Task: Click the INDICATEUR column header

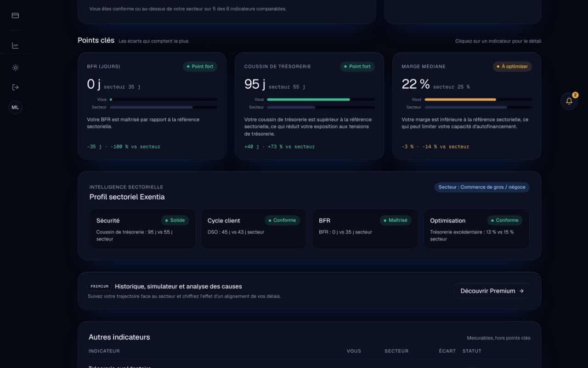Action: pos(104,351)
